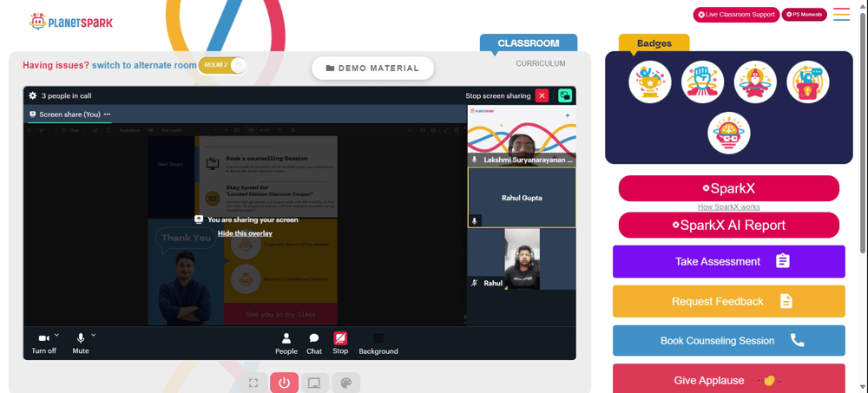Click the page vertical scrollbar
This screenshot has width=868, height=393.
point(864,133)
